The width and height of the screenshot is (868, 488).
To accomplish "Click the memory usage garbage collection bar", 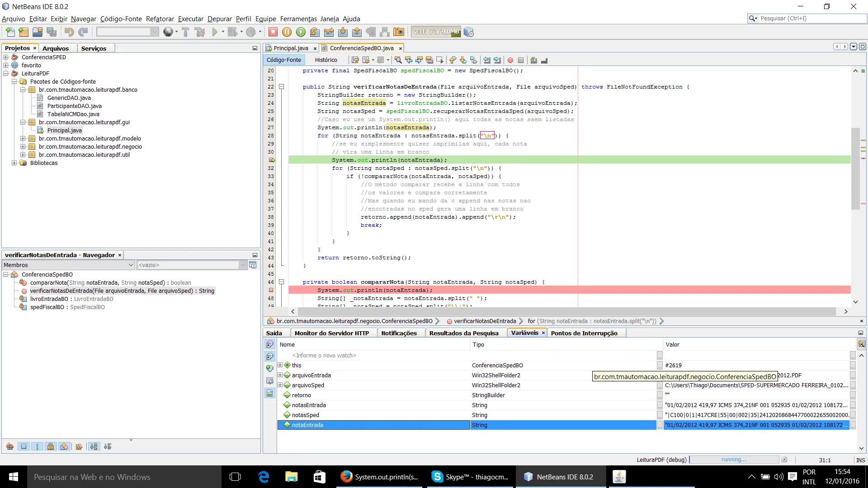I will (x=436, y=32).
